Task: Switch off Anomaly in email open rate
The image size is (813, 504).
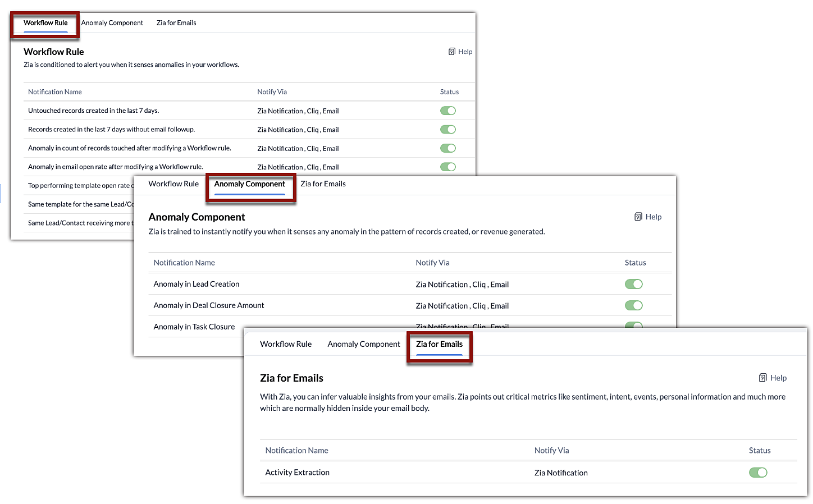Action: [448, 167]
